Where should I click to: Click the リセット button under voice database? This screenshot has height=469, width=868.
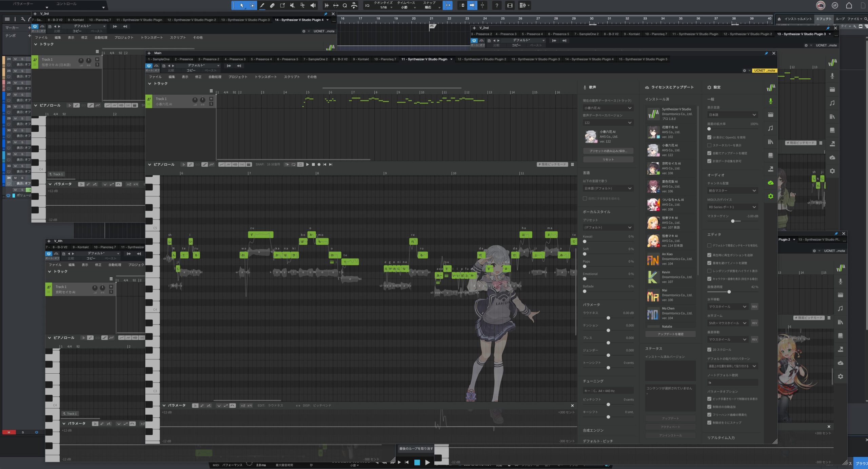(608, 160)
